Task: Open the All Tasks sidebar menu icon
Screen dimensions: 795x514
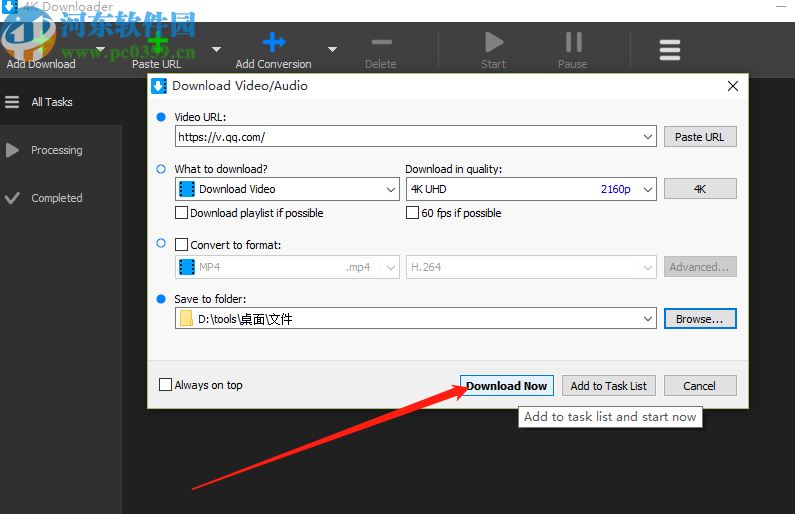Action: point(12,102)
